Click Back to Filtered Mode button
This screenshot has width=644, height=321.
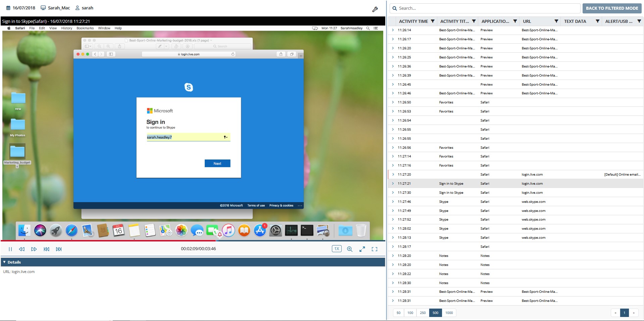pyautogui.click(x=612, y=8)
